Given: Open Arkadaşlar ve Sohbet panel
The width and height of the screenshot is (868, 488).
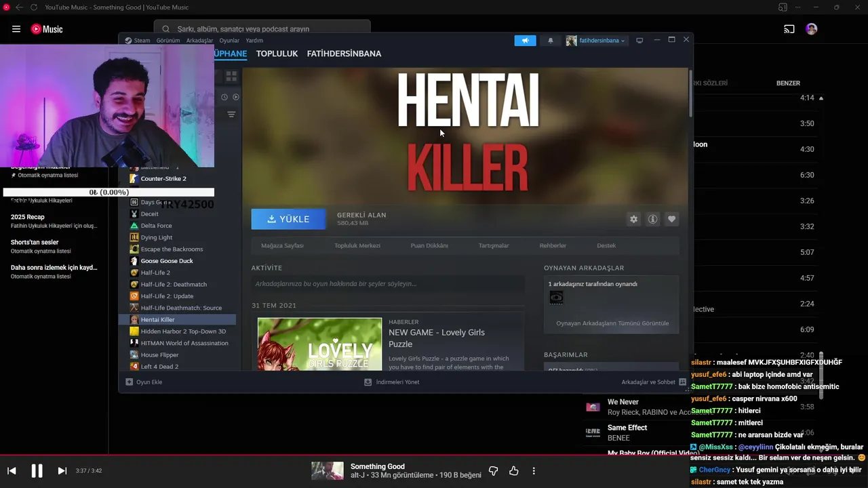Looking at the screenshot, I should pos(654,382).
